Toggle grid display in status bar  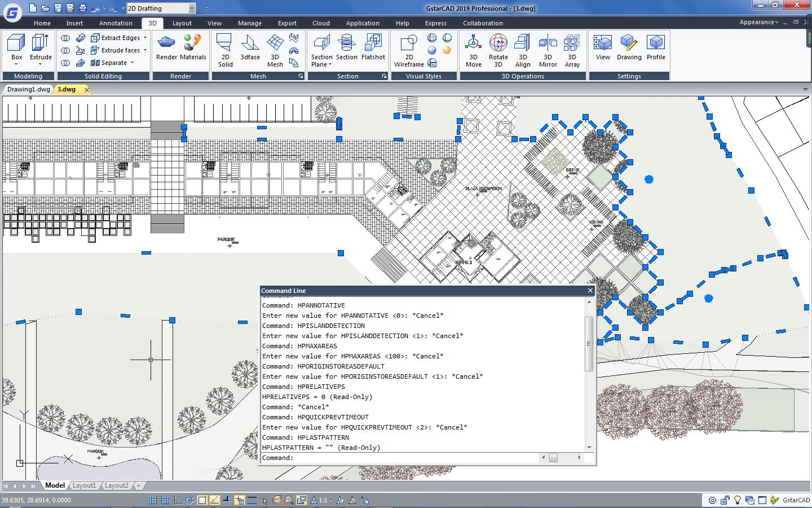click(165, 500)
